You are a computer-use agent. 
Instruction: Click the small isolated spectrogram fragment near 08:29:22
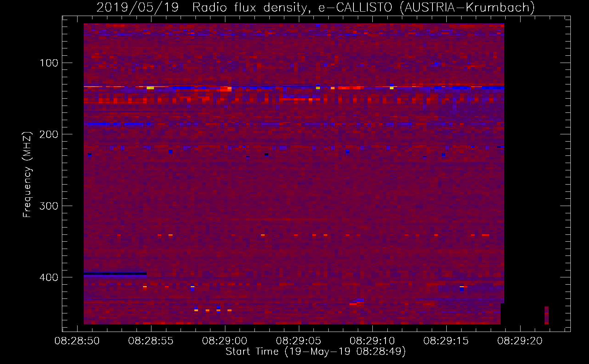(x=546, y=315)
